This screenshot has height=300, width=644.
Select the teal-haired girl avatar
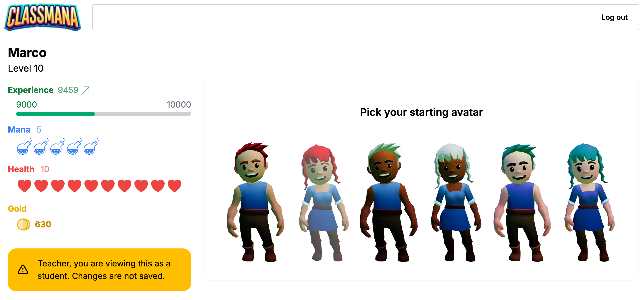point(589,202)
